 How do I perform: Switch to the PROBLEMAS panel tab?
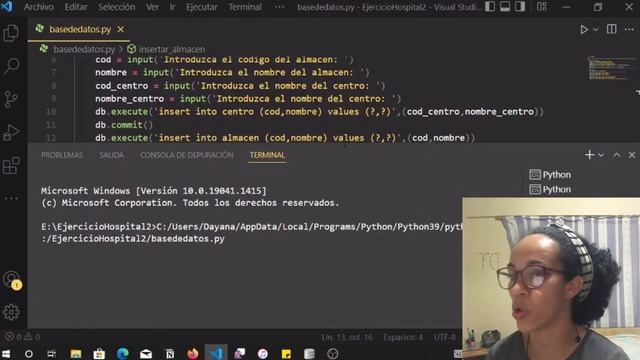(62, 155)
